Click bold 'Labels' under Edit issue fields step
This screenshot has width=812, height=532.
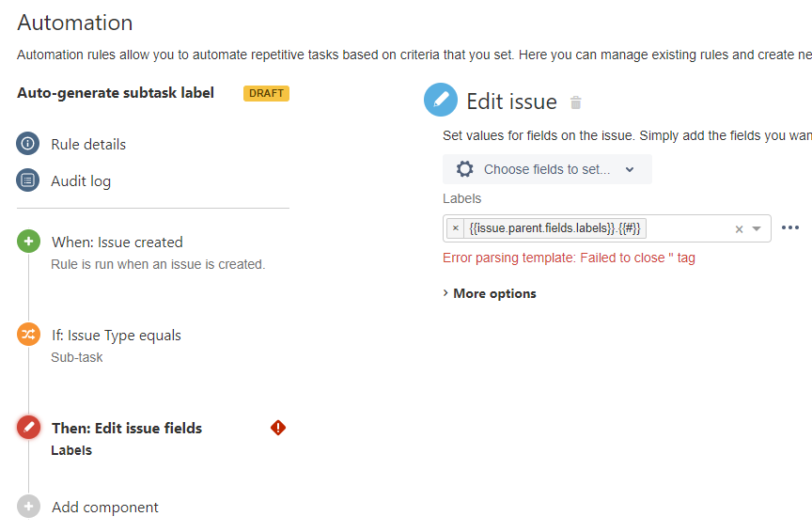[x=71, y=450]
